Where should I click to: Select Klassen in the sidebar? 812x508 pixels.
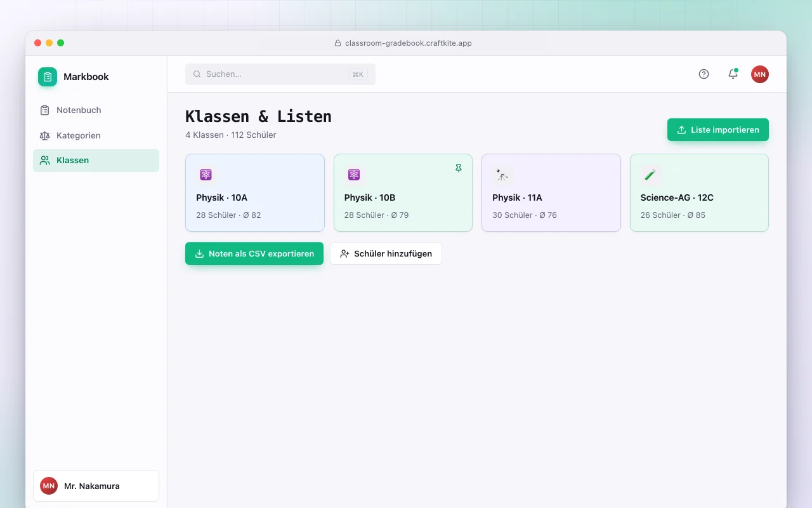pyautogui.click(x=96, y=161)
